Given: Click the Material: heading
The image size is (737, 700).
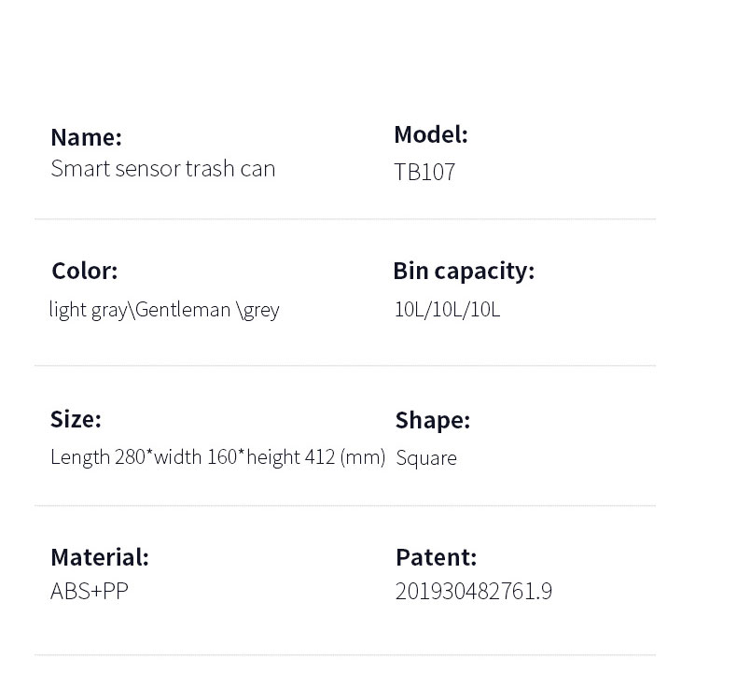Looking at the screenshot, I should 100,557.
